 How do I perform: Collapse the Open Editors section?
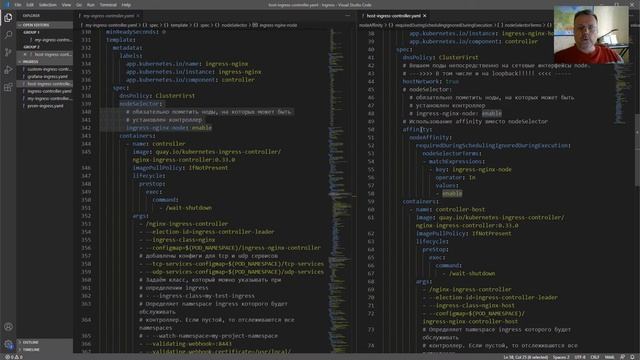coord(44,25)
